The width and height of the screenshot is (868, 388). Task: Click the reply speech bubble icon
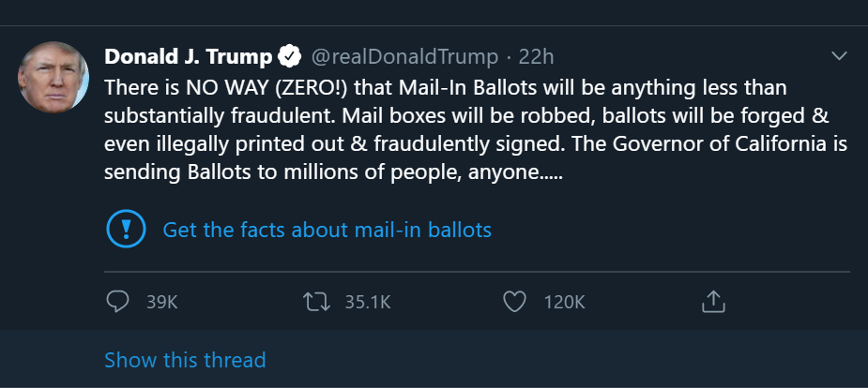[x=117, y=302]
